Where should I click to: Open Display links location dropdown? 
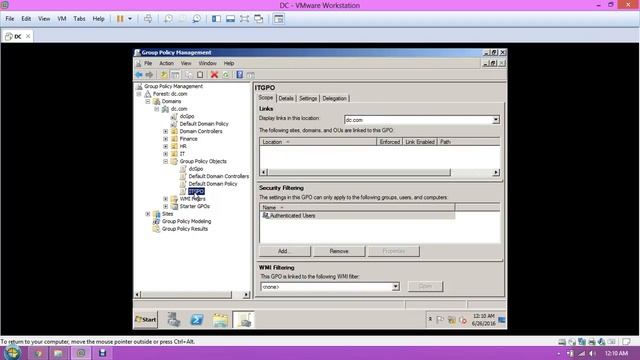(x=495, y=120)
